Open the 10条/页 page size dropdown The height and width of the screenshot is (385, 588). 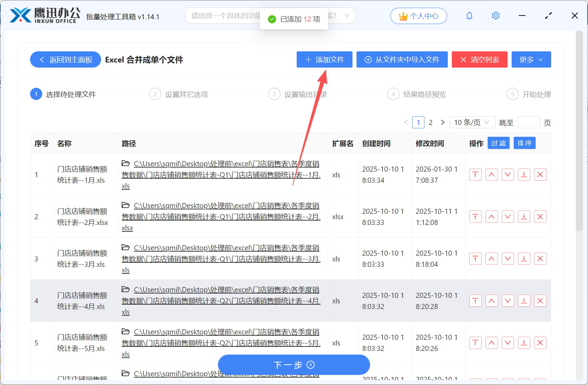point(472,122)
